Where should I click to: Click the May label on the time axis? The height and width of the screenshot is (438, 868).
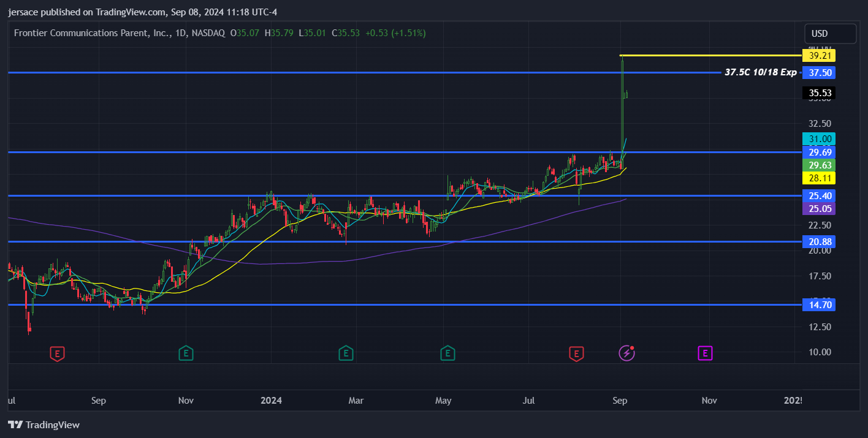pos(443,401)
